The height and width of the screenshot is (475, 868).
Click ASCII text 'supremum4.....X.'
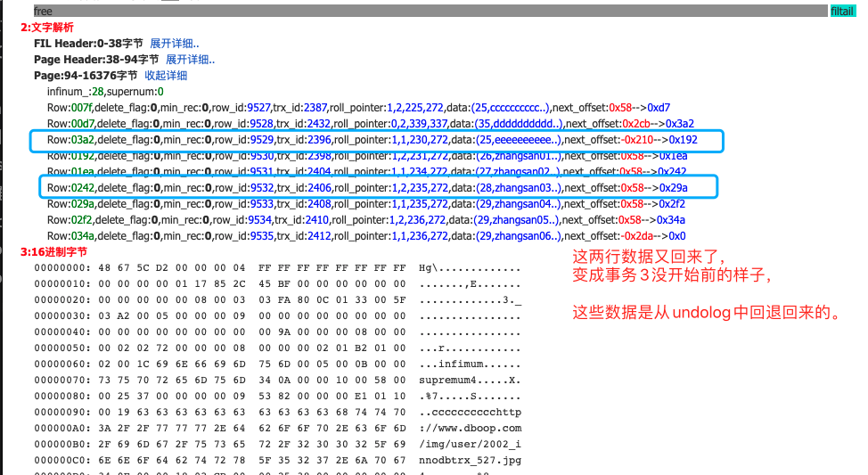(x=470, y=381)
